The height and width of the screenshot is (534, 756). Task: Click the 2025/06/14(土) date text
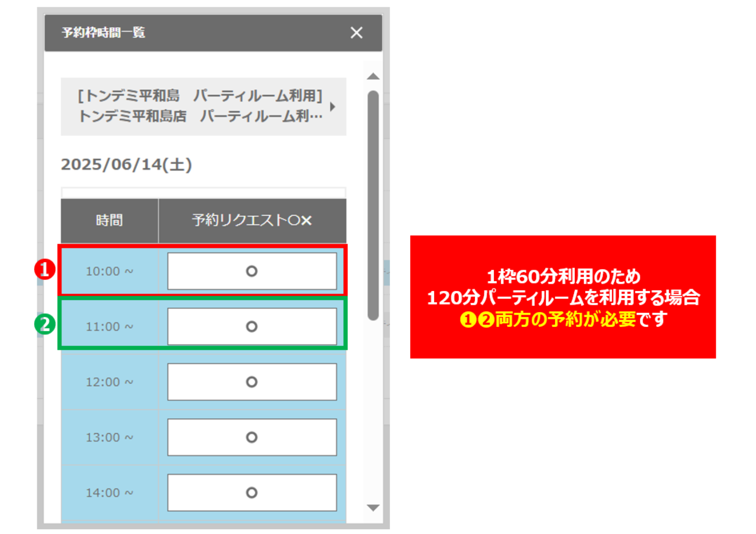point(127,165)
